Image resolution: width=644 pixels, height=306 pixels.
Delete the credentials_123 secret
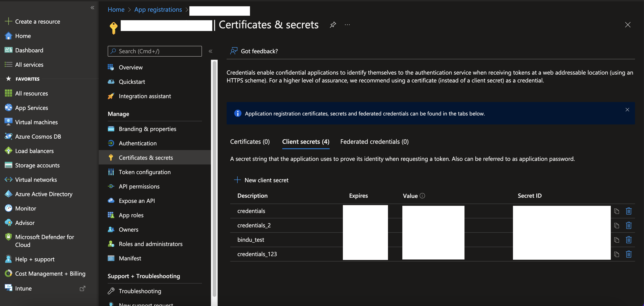tap(628, 254)
